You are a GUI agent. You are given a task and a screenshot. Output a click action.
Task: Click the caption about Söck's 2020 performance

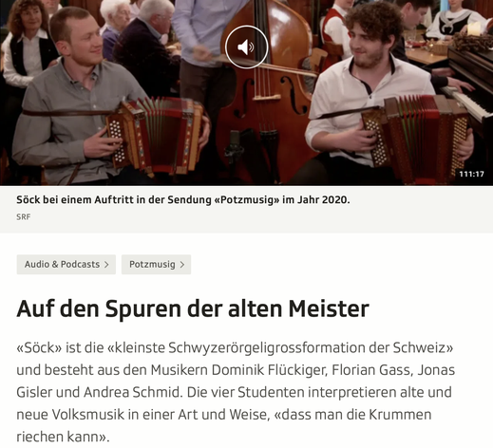183,200
